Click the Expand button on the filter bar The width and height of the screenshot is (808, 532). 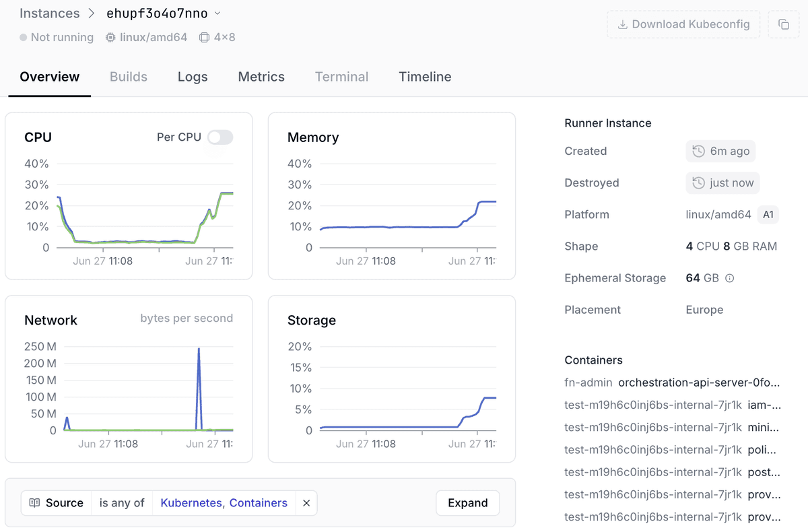pyautogui.click(x=467, y=502)
